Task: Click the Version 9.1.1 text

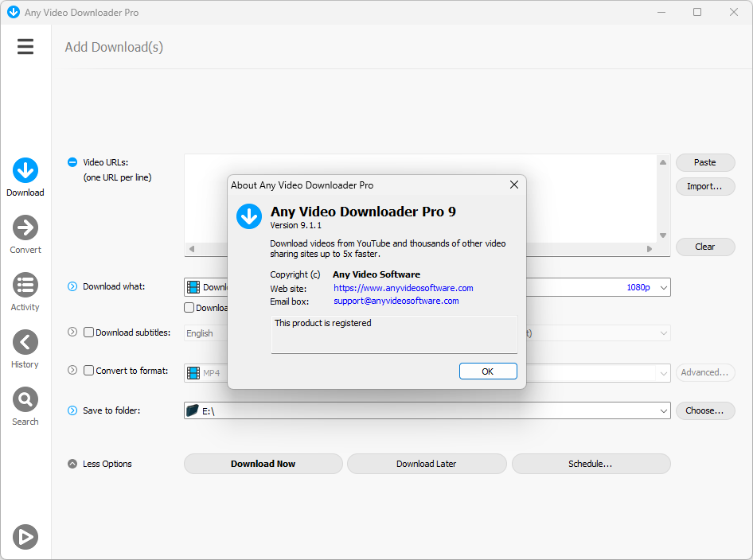Action: [296, 225]
